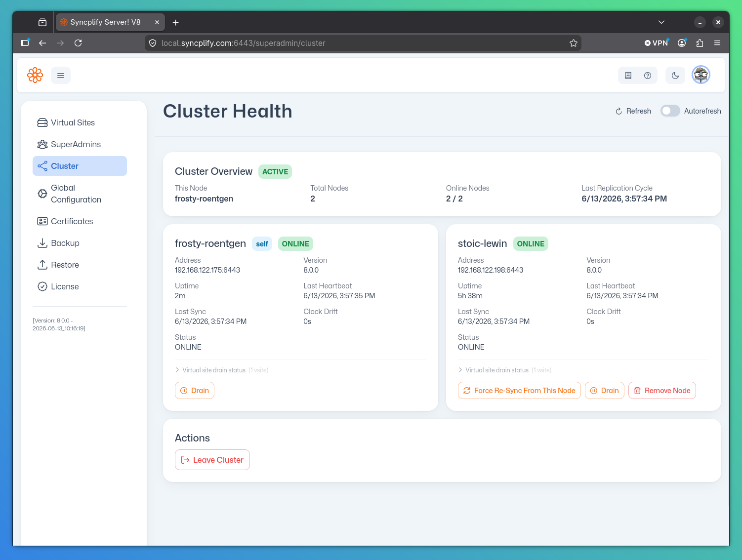This screenshot has height=560, width=742.
Task: Click the Refresh circular arrow icon
Action: coord(618,111)
